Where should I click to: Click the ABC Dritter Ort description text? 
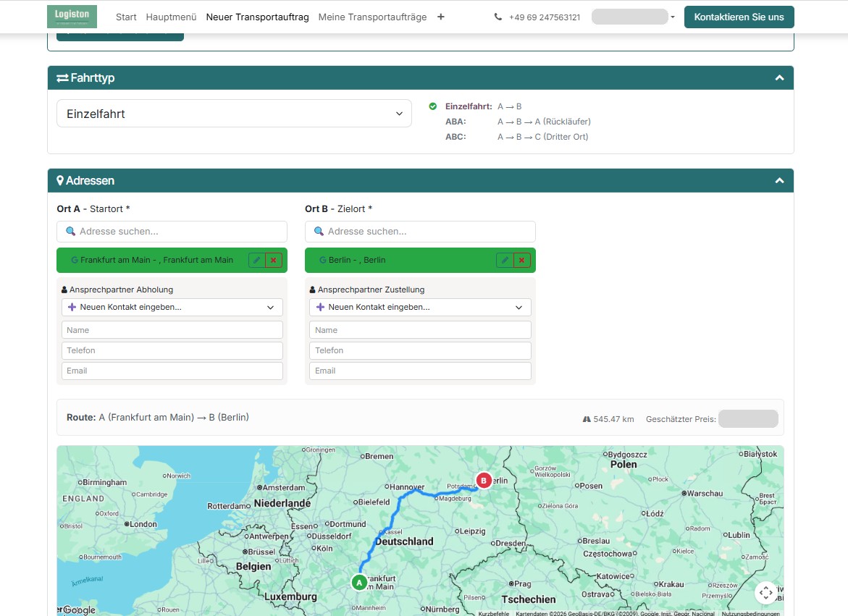(x=543, y=137)
